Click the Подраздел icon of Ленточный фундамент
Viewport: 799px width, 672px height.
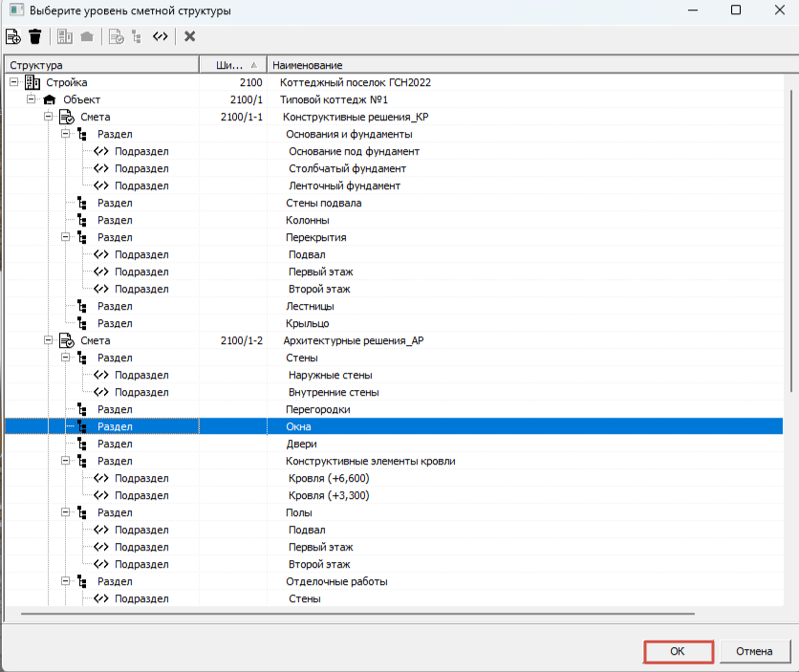click(101, 185)
